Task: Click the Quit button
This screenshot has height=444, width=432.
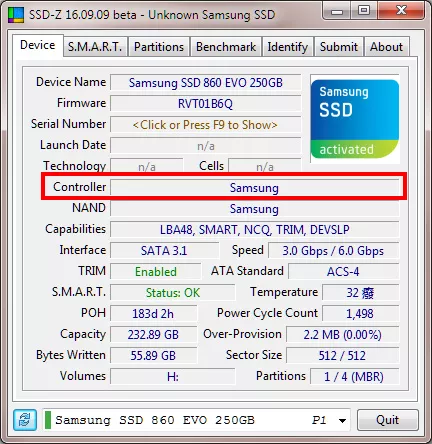Action: (388, 420)
